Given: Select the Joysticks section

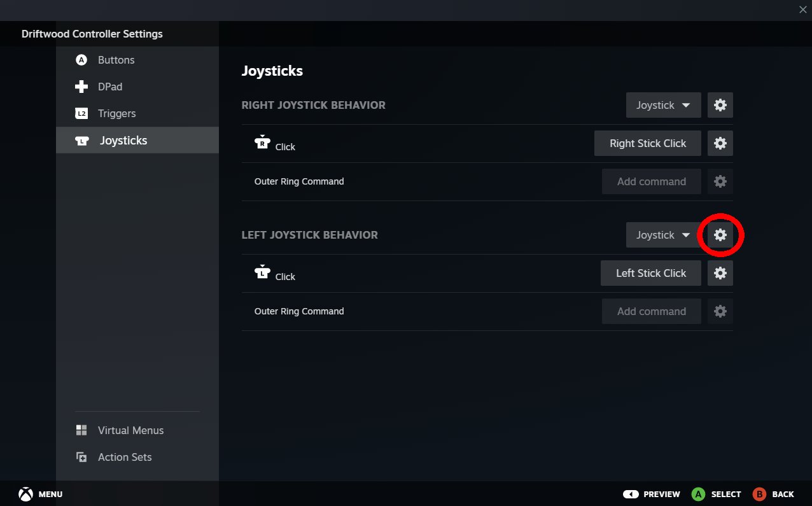Looking at the screenshot, I should click(x=137, y=140).
